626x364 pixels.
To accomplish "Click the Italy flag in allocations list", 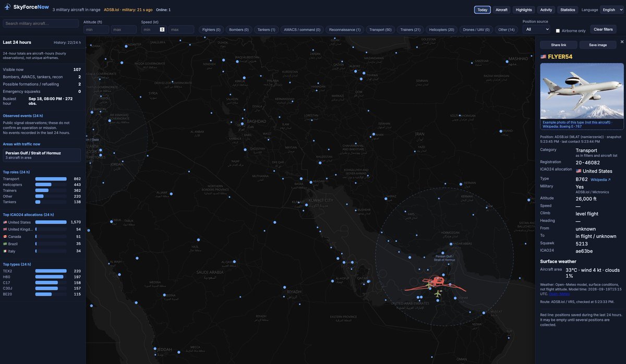I will pos(5,251).
